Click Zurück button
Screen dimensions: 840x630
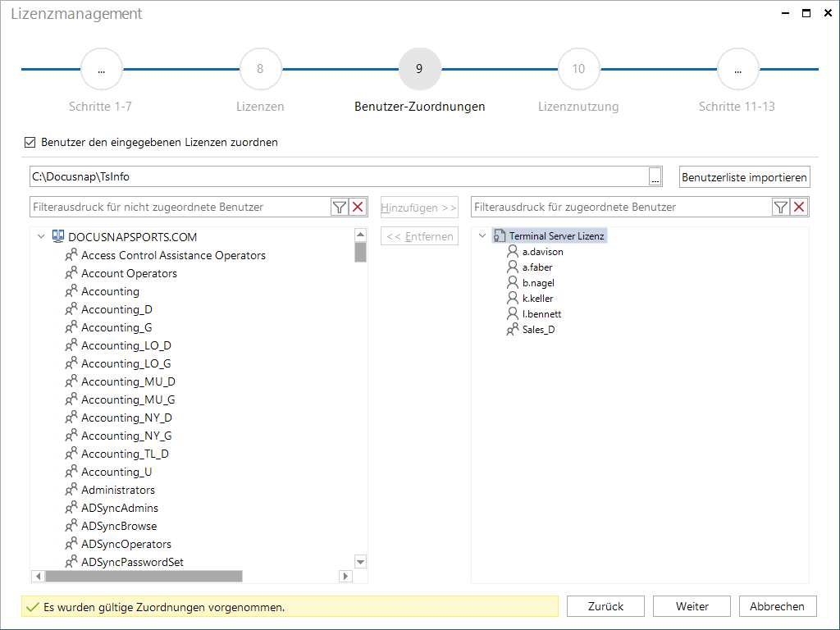[x=606, y=606]
